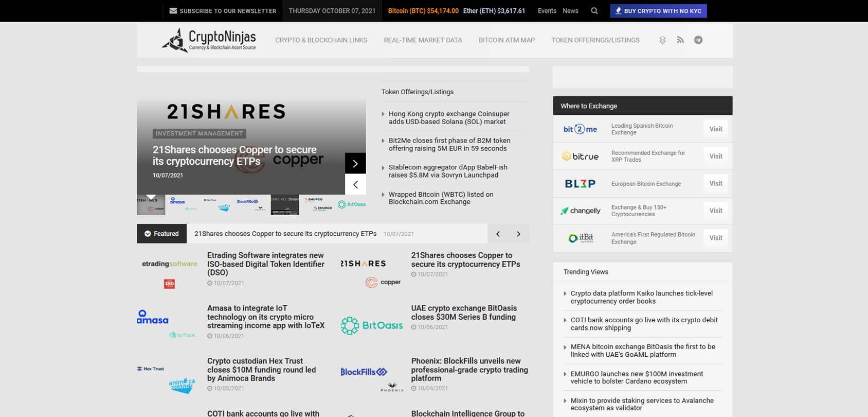Click the newsletter envelope icon
The height and width of the screenshot is (417, 868).
[173, 11]
